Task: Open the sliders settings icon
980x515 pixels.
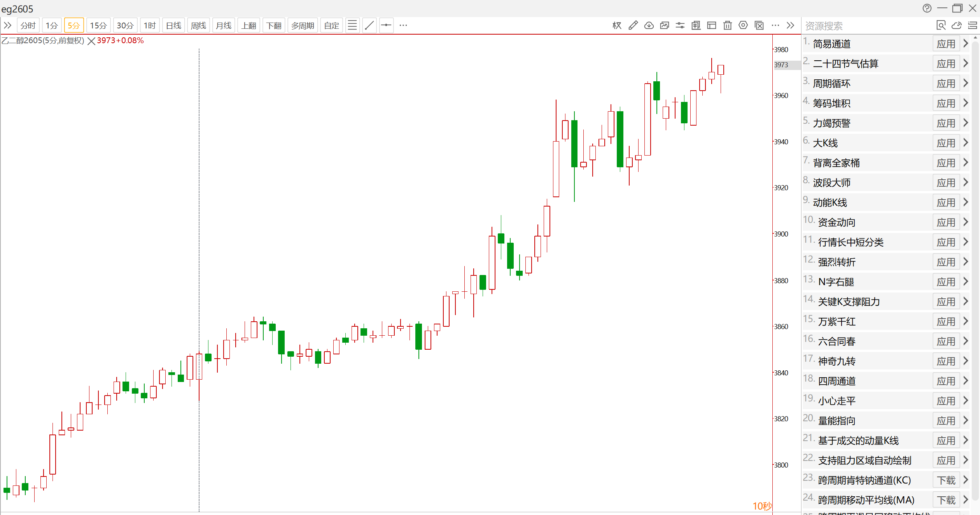Action: coord(680,26)
